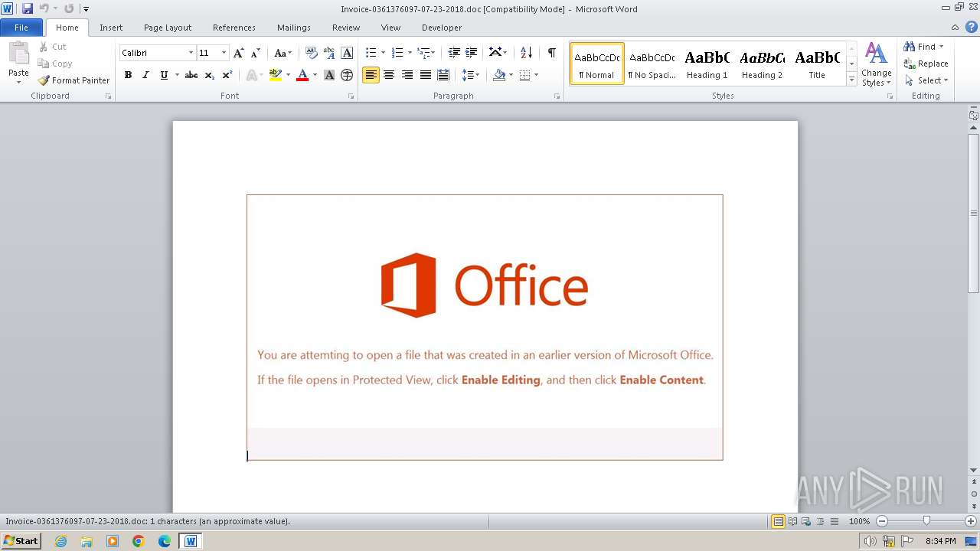Open Change Styles menu
Image resolution: width=980 pixels, height=551 pixels.
(x=876, y=64)
